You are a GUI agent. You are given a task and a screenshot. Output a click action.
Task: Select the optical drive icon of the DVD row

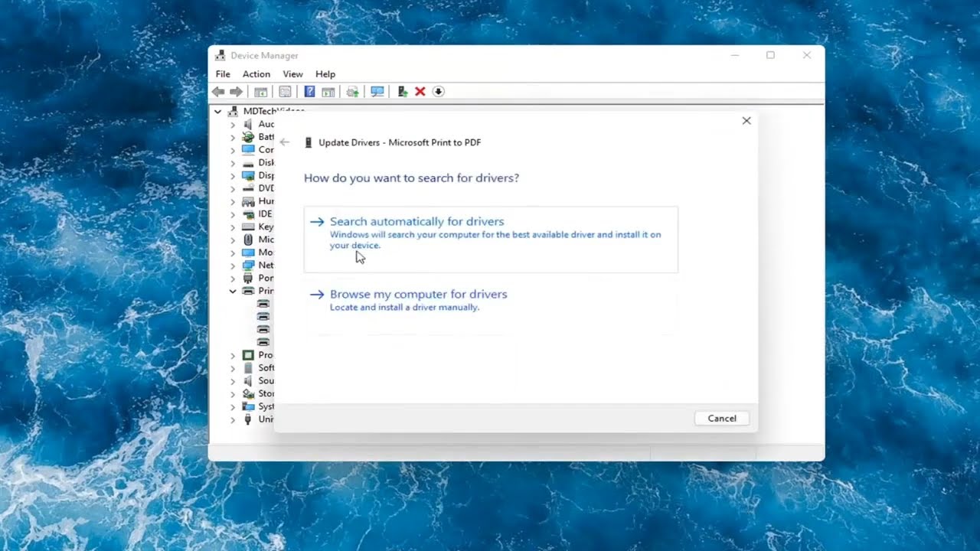pyautogui.click(x=248, y=188)
